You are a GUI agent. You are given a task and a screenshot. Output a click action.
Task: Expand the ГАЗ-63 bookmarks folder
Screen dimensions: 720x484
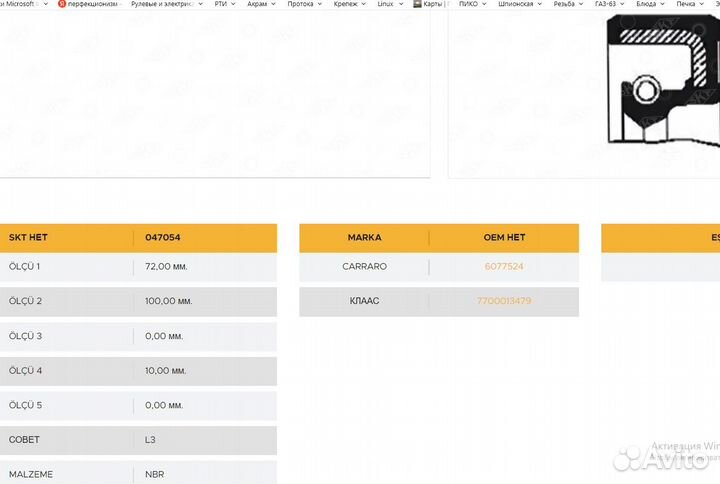pos(606,4)
